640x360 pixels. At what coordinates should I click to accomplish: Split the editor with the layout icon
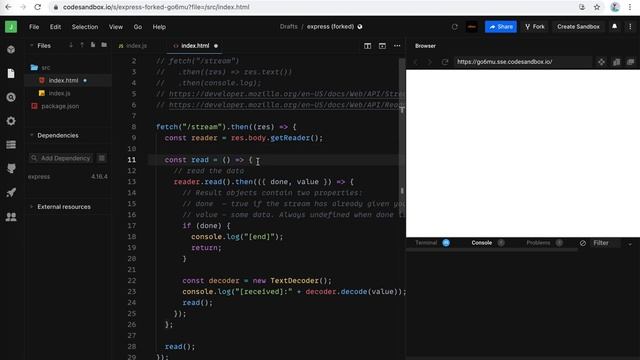[367, 46]
